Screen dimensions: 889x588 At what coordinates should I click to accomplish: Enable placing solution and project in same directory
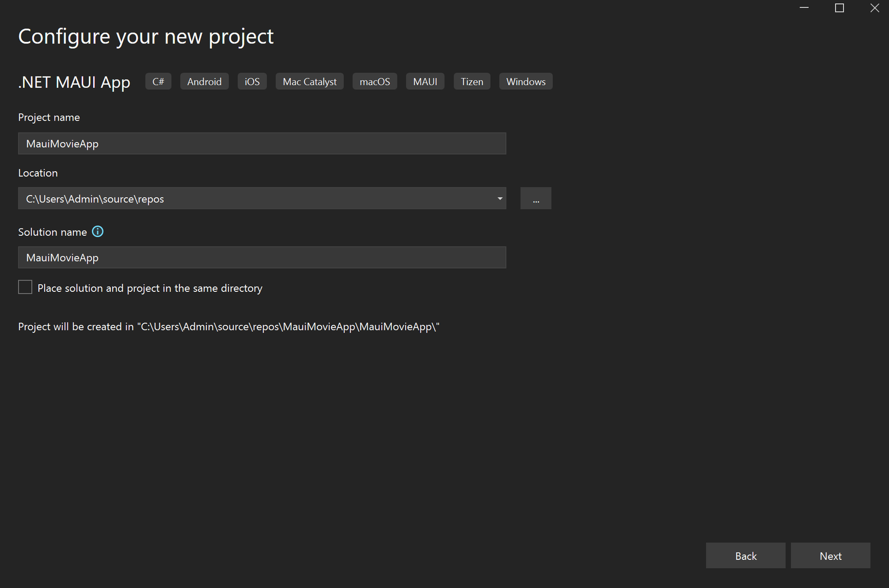point(25,287)
